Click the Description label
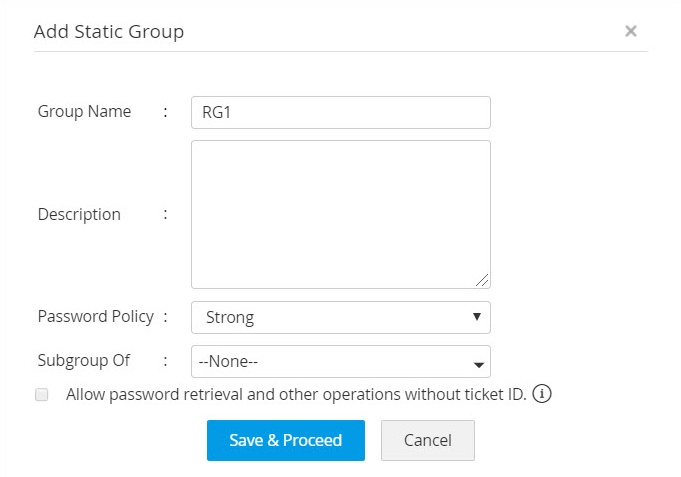Image resolution: width=681 pixels, height=477 pixels. click(79, 214)
